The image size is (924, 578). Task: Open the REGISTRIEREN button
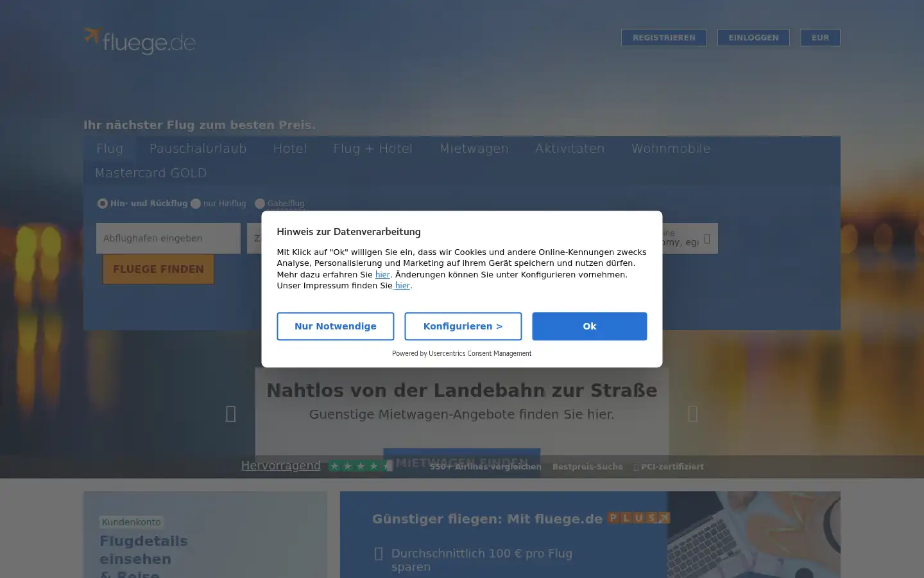(663, 38)
